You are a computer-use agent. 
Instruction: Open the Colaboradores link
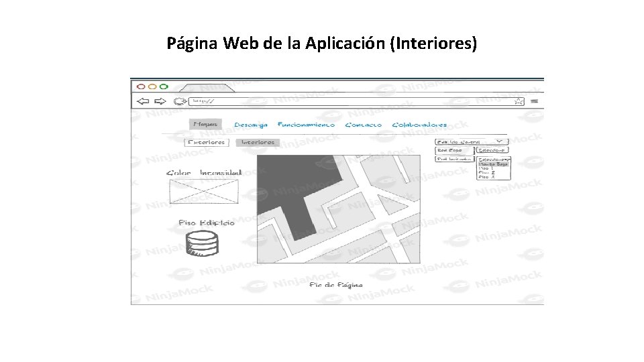tap(419, 125)
